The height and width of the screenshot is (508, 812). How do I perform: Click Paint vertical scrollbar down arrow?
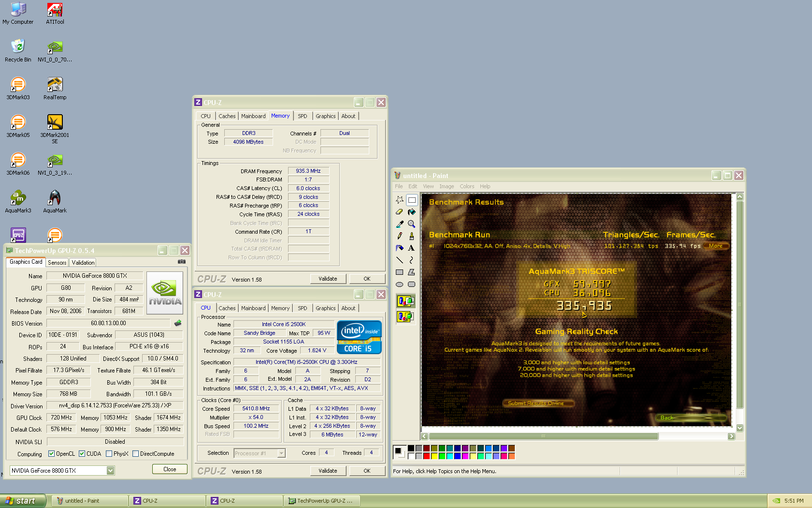[739, 428]
